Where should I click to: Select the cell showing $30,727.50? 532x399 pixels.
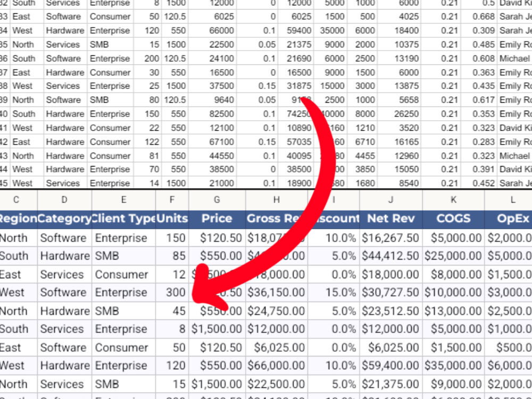[x=391, y=293]
